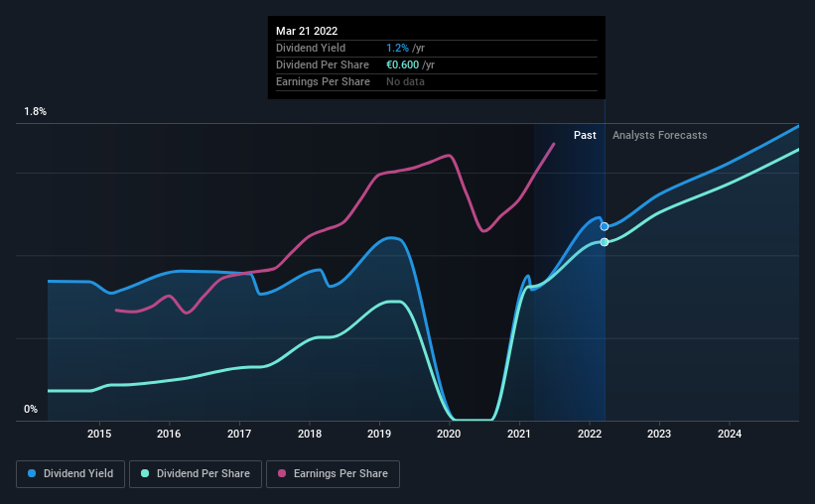Click the 2022 x-axis label
This screenshot has height=504, width=815.
[590, 434]
